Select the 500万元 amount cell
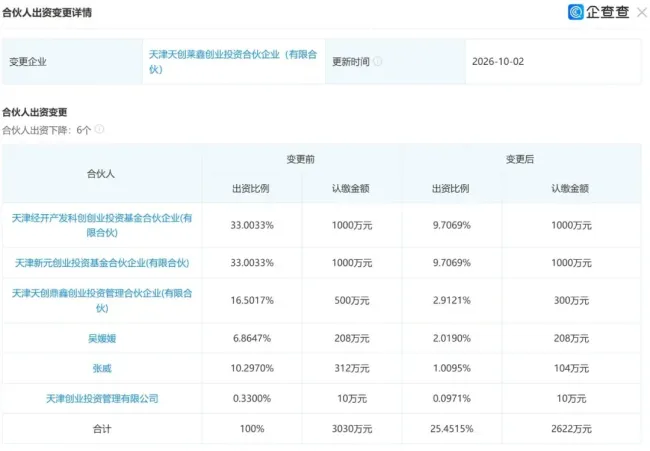Image resolution: width=650 pixels, height=451 pixels. 352,301
